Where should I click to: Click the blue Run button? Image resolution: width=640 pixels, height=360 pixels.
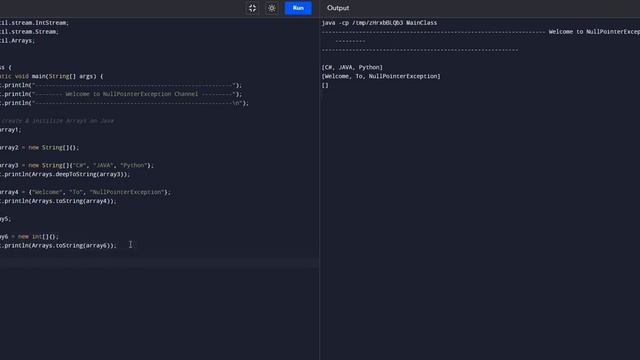(x=298, y=8)
